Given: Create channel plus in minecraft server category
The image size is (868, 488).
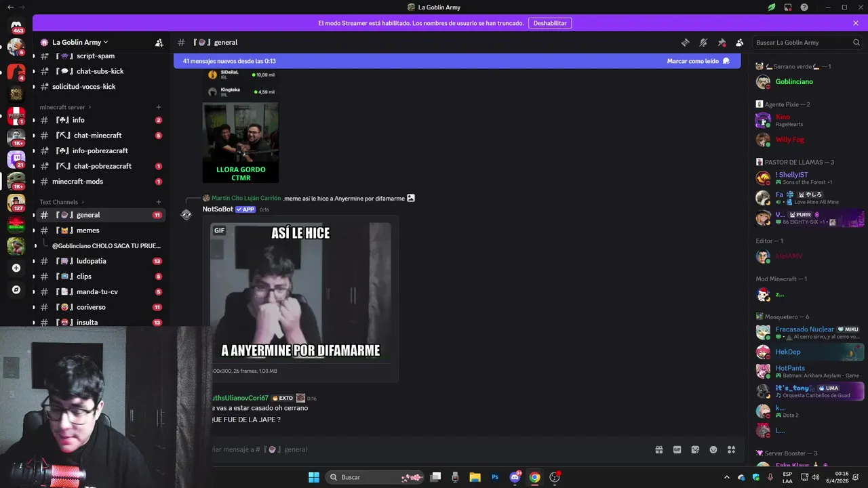Looking at the screenshot, I should click(159, 107).
